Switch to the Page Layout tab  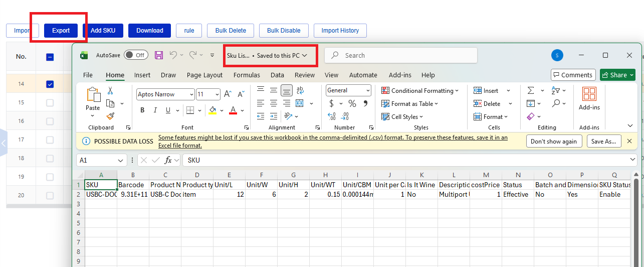coord(204,75)
